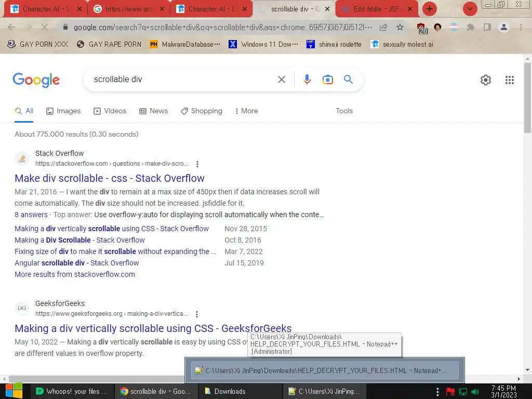
Task: Click the blue search magnifier button
Action: click(x=348, y=79)
